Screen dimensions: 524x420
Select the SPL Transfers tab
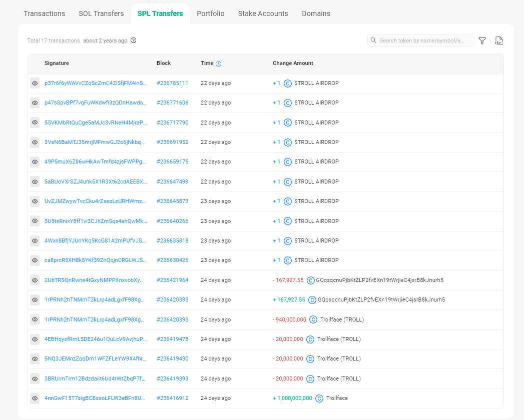[x=160, y=13]
